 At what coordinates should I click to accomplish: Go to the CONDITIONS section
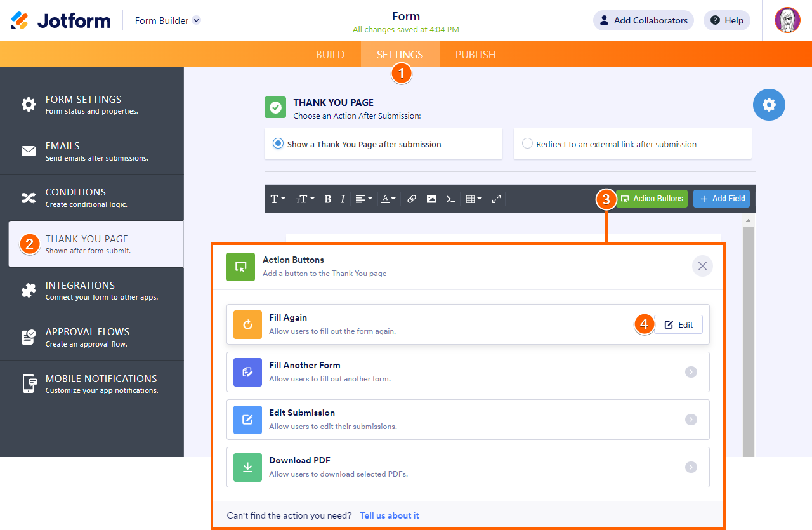click(x=92, y=197)
